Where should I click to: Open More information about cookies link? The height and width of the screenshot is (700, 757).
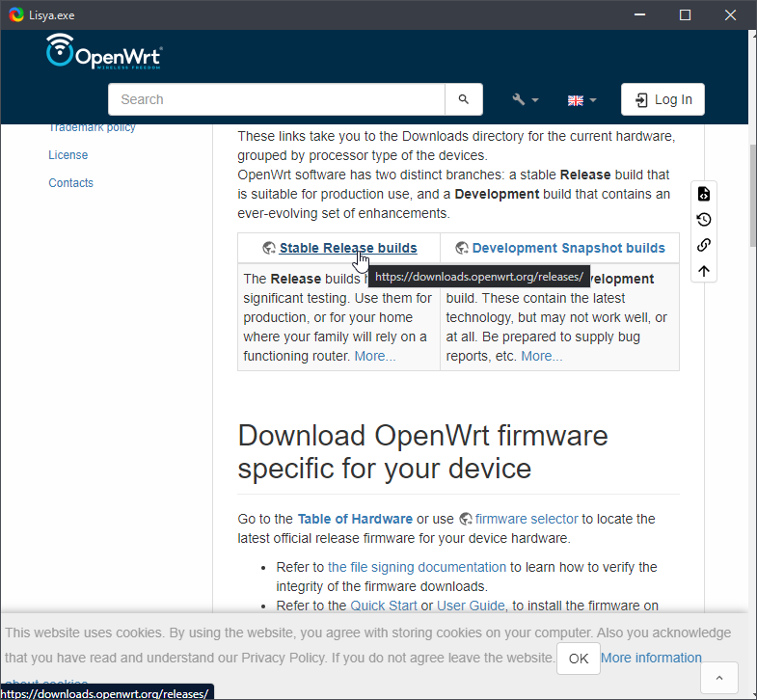[651, 658]
